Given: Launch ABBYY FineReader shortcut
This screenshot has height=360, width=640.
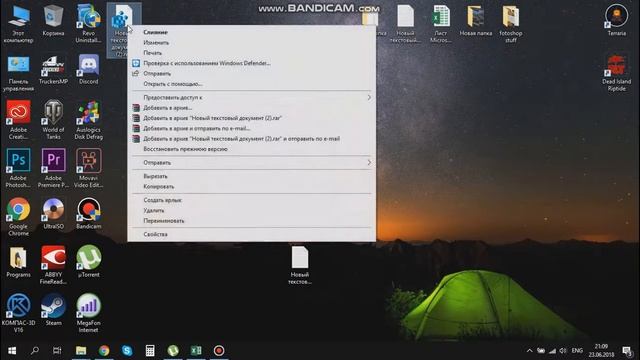Looking at the screenshot, I should tap(53, 264).
